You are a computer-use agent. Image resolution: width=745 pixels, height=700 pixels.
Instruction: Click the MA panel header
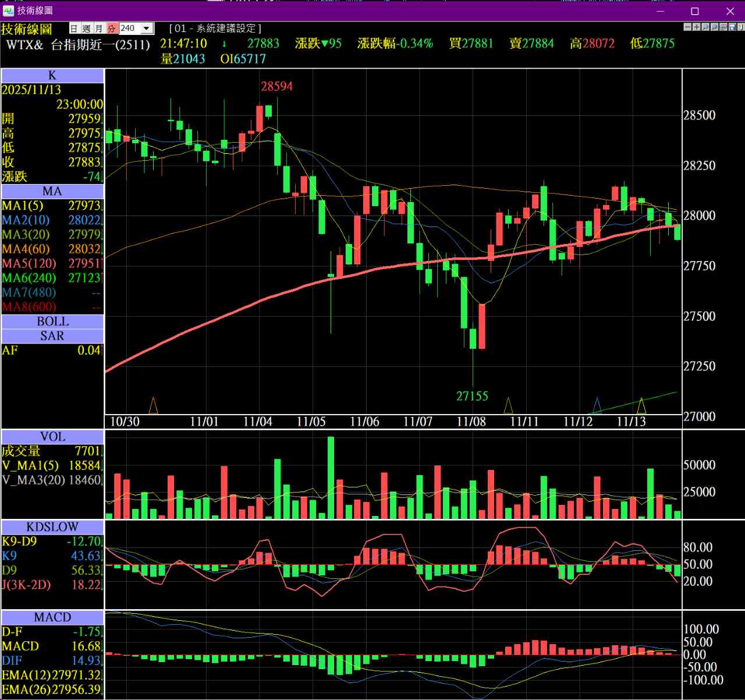tap(52, 191)
